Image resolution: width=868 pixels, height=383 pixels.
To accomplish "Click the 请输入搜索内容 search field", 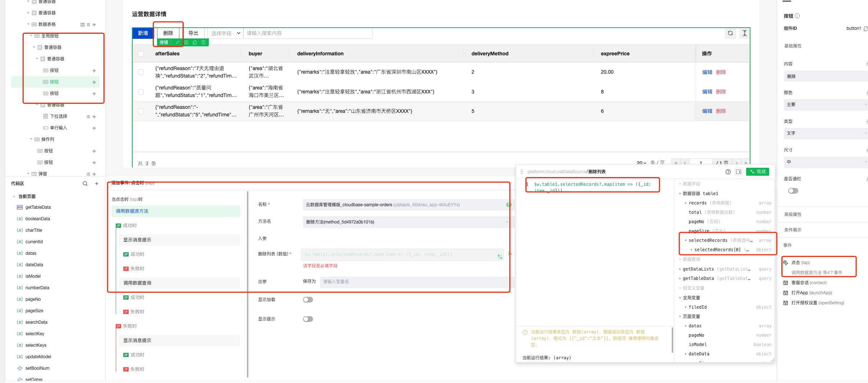I will coord(308,33).
